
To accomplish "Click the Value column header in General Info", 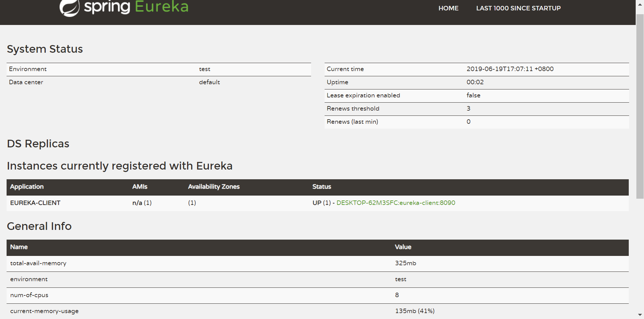I will point(403,247).
